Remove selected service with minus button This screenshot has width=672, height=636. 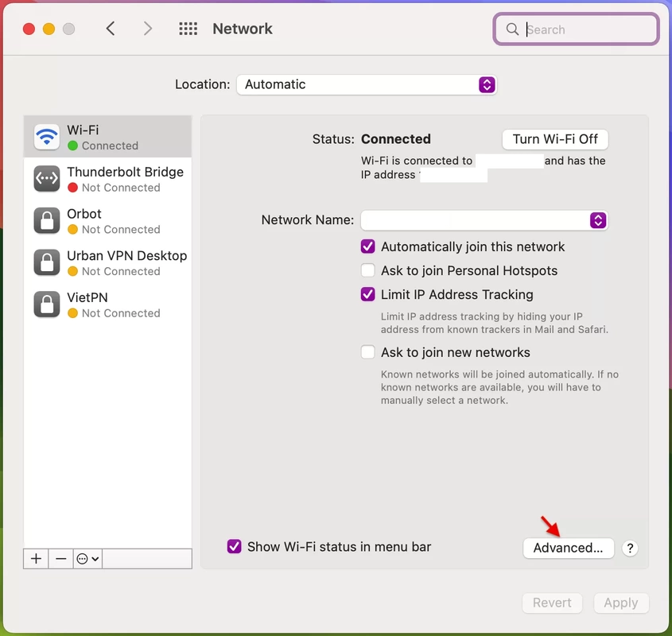point(61,558)
